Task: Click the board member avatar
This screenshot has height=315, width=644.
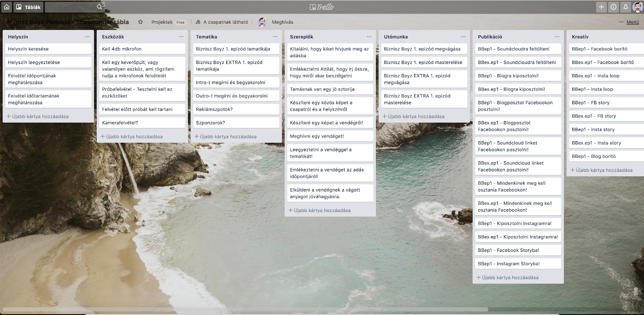Action: pyautogui.click(x=262, y=22)
